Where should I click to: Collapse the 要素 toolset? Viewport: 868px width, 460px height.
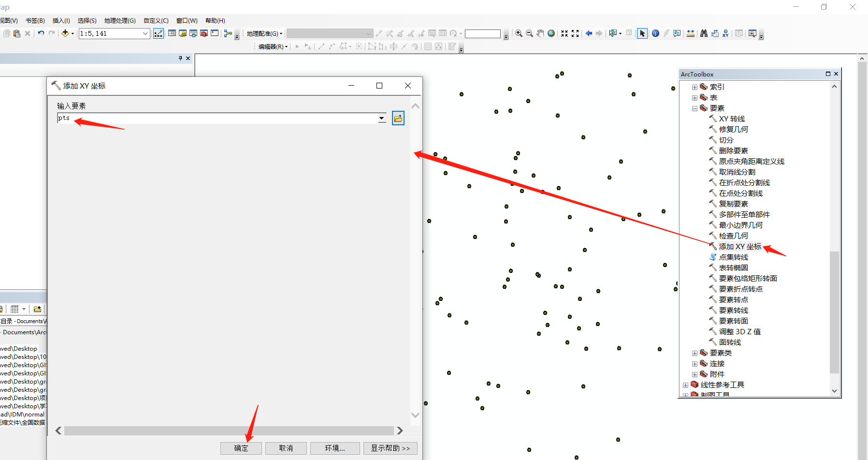pyautogui.click(x=694, y=108)
